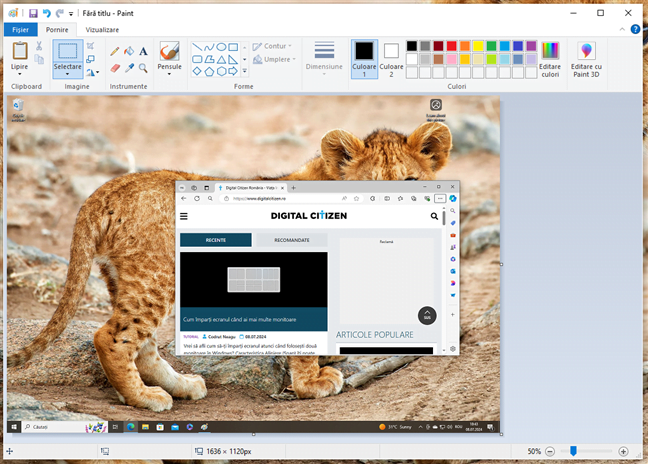Open the Fișier menu
This screenshot has height=464, width=648.
(x=20, y=30)
